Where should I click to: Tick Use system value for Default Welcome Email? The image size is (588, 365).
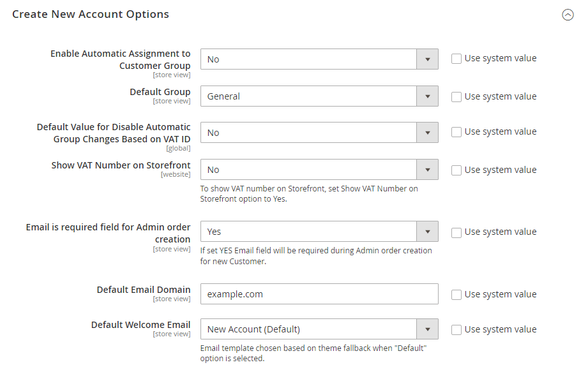click(456, 330)
